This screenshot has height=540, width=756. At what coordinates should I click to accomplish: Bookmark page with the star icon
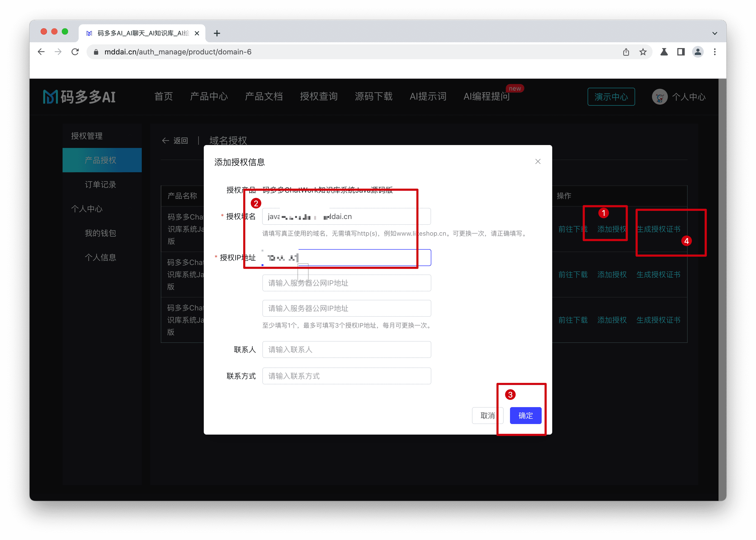point(643,52)
